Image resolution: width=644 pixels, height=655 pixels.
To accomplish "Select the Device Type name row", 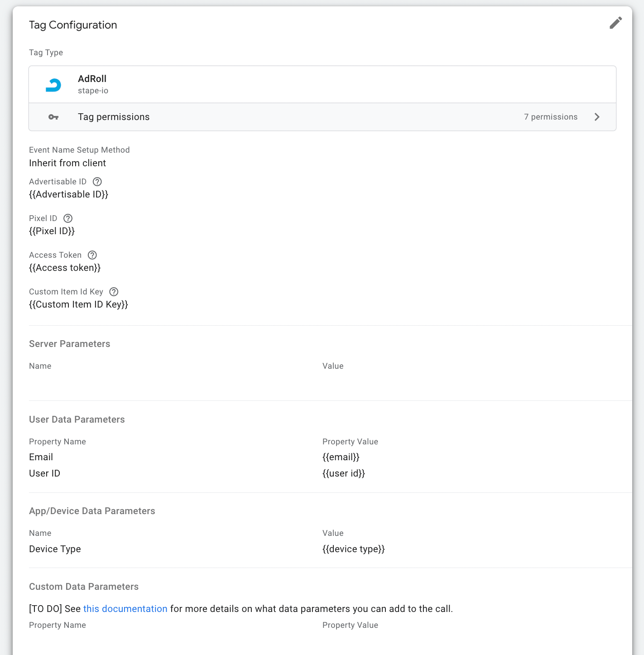I will pyautogui.click(x=55, y=549).
